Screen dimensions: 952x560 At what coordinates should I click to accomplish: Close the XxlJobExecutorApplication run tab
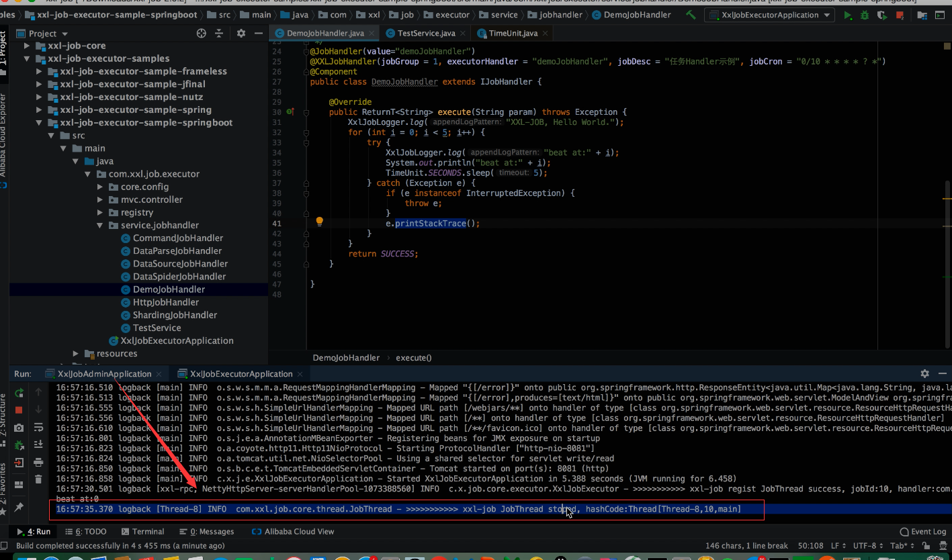point(298,373)
